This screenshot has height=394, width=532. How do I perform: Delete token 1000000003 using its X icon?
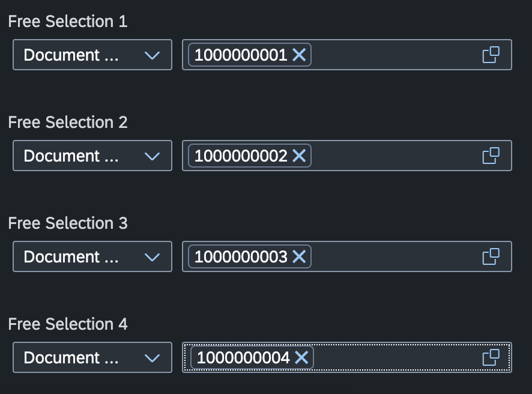coord(299,256)
